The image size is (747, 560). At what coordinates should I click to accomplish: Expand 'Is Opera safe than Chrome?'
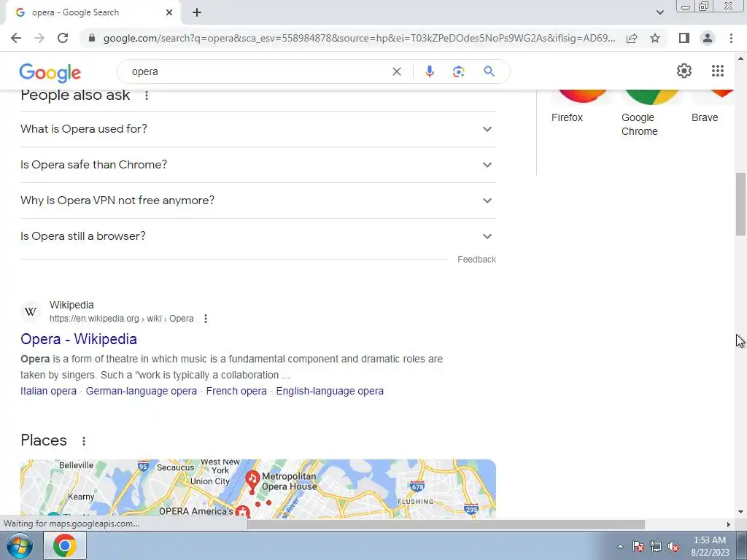tap(258, 165)
